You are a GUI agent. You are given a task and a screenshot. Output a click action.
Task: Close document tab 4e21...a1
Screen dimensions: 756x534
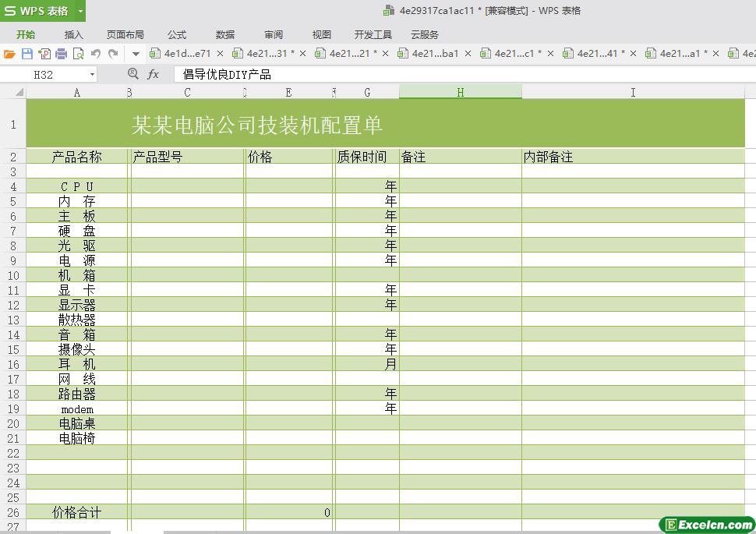pyautogui.click(x=716, y=54)
